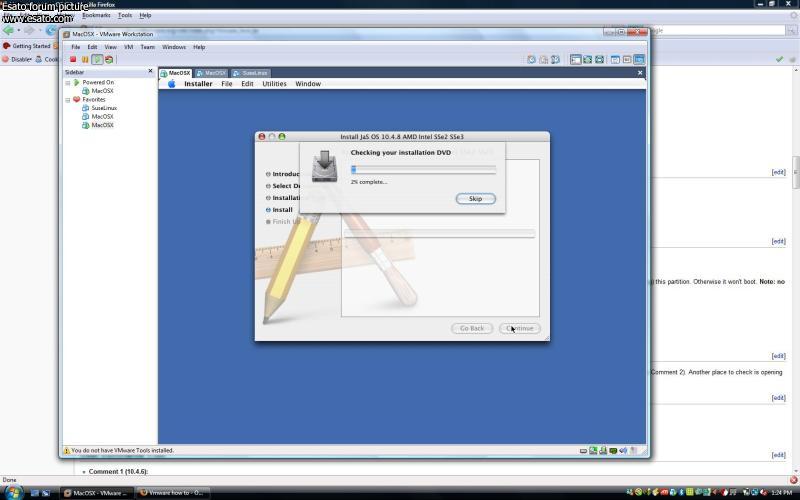
Task: Switch to the SuseLinux tab
Action: point(250,73)
